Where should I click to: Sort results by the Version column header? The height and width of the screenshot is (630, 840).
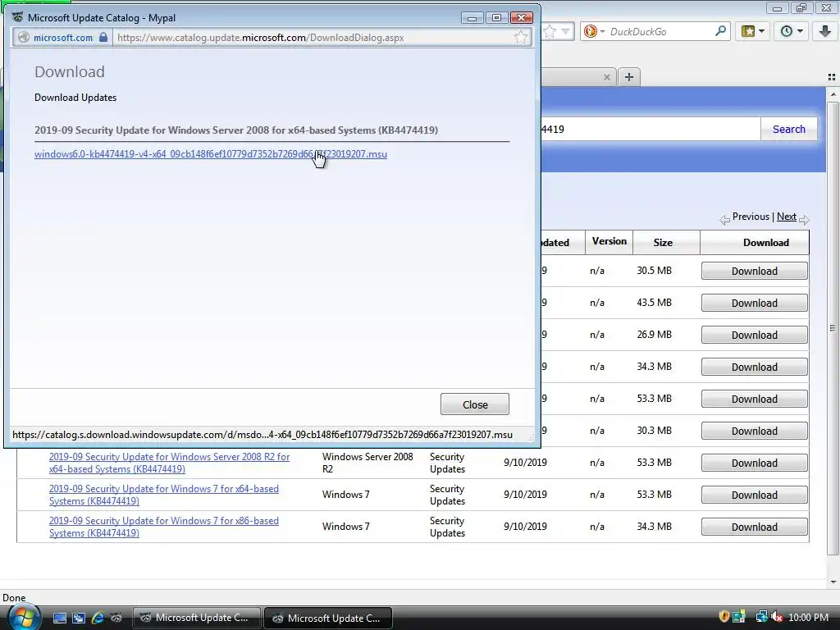[x=609, y=241]
